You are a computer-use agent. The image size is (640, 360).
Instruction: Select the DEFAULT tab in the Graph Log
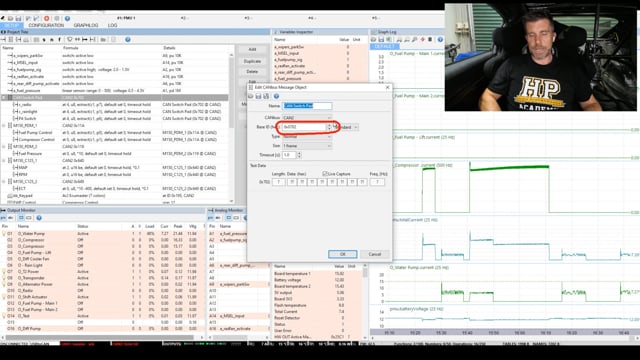tap(384, 47)
